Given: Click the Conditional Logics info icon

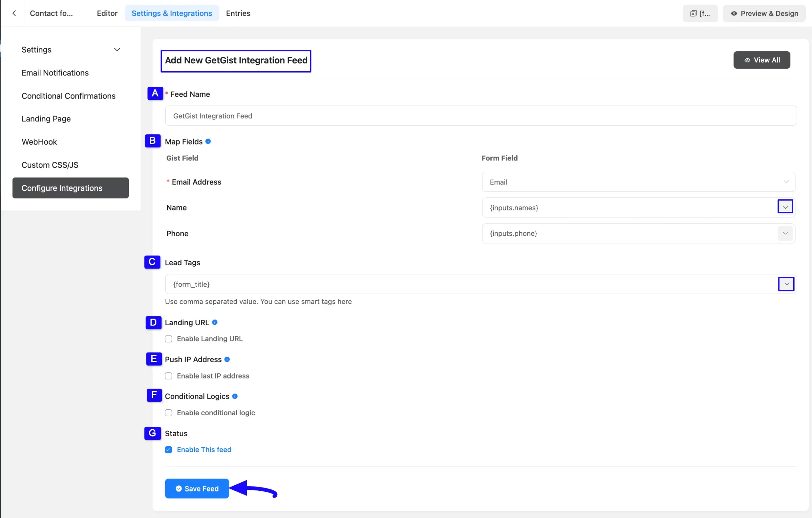Looking at the screenshot, I should [235, 396].
